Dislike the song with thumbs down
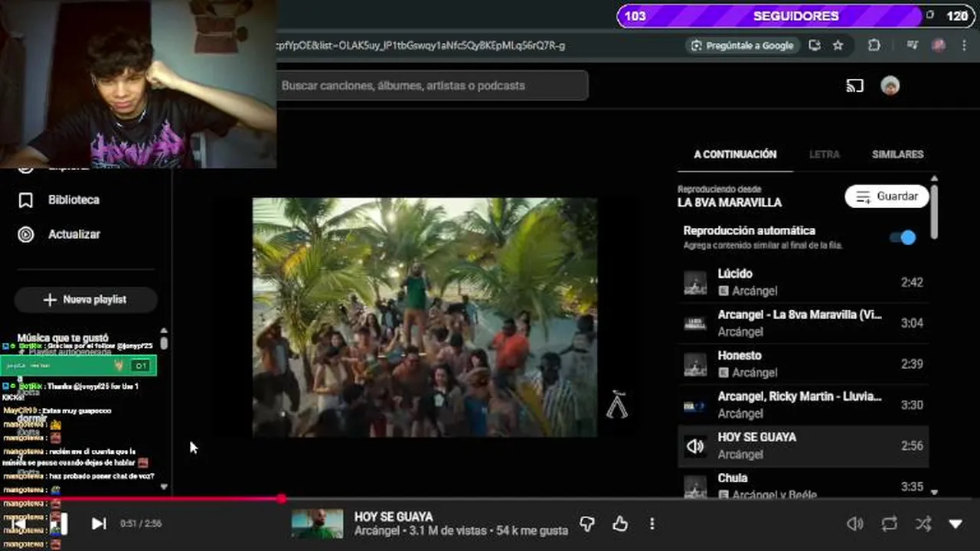The image size is (980, 551). click(587, 523)
